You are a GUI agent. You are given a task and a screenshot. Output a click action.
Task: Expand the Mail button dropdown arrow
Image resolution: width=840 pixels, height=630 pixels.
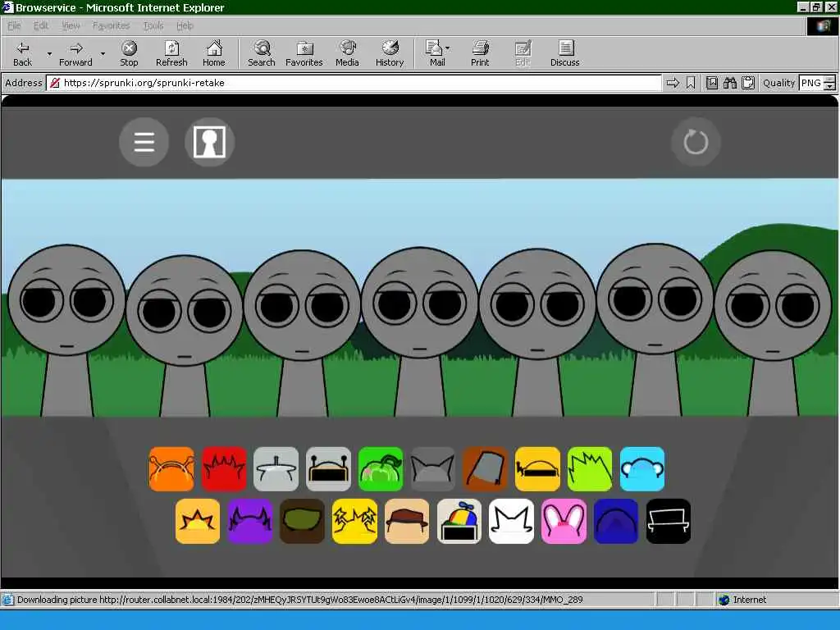(448, 48)
